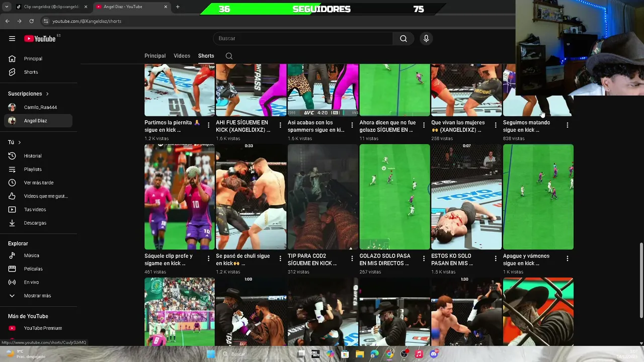Open options for 'Partimos la piernita' short
The height and width of the screenshot is (362, 644).
tap(209, 125)
